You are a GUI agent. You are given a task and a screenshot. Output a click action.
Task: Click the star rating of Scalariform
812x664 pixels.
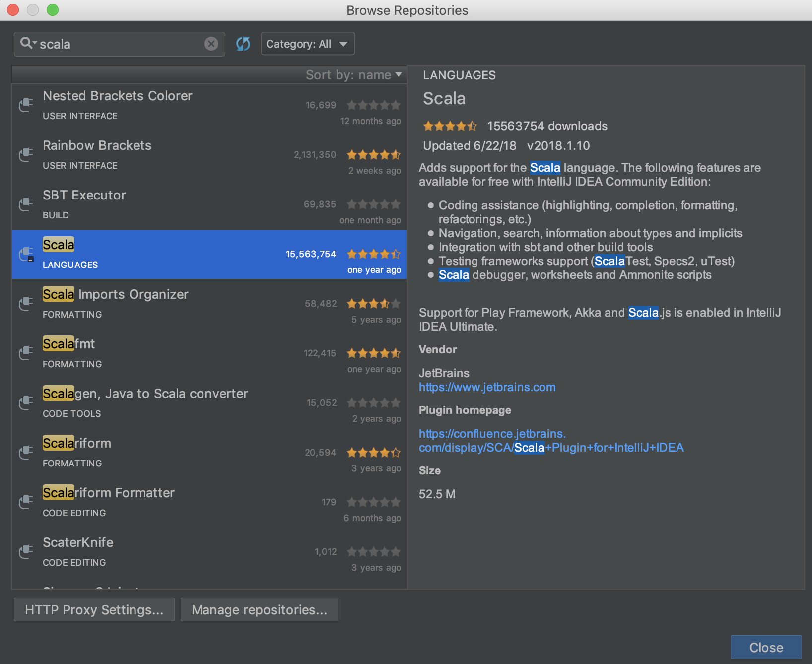click(374, 453)
